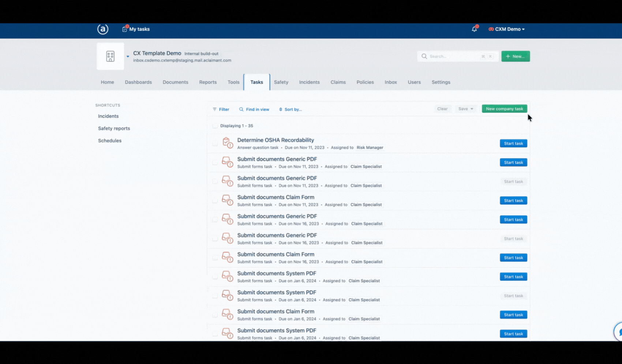This screenshot has height=364, width=622.
Task: Focus the Search field
Action: tap(458, 56)
